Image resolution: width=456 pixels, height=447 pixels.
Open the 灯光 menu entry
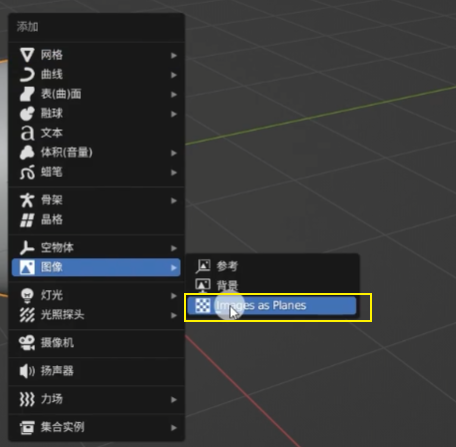click(x=96, y=296)
